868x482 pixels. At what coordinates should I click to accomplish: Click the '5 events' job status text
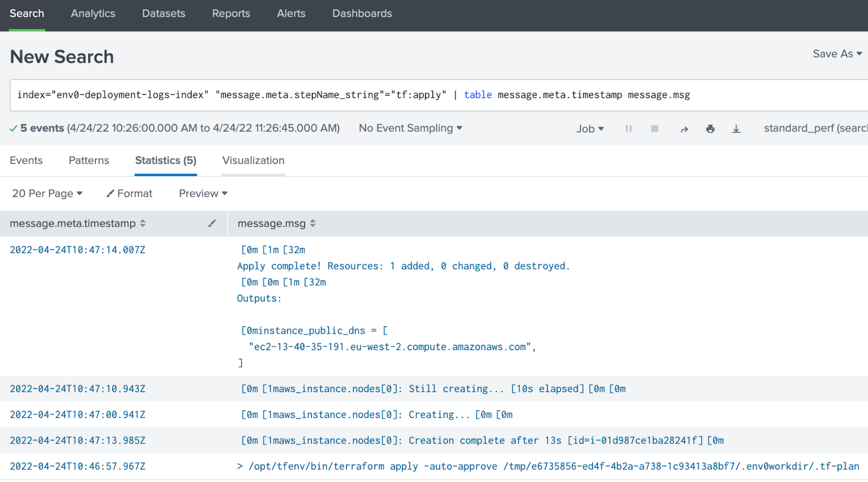pos(42,128)
